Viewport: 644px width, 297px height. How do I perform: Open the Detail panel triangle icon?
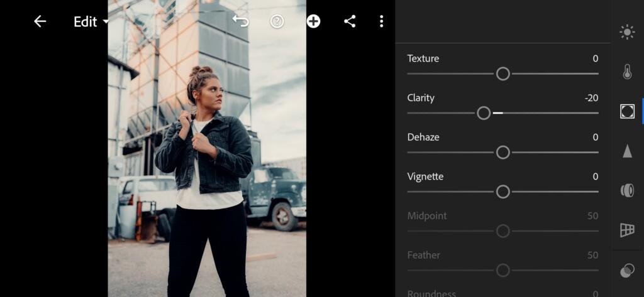click(627, 151)
